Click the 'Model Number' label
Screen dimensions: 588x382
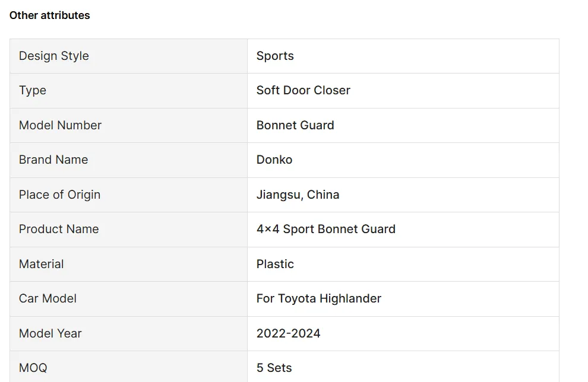click(60, 125)
